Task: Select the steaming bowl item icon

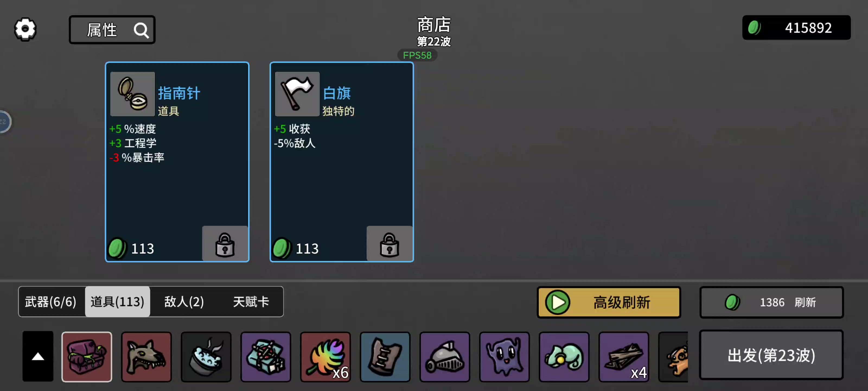Action: pyautogui.click(x=206, y=357)
